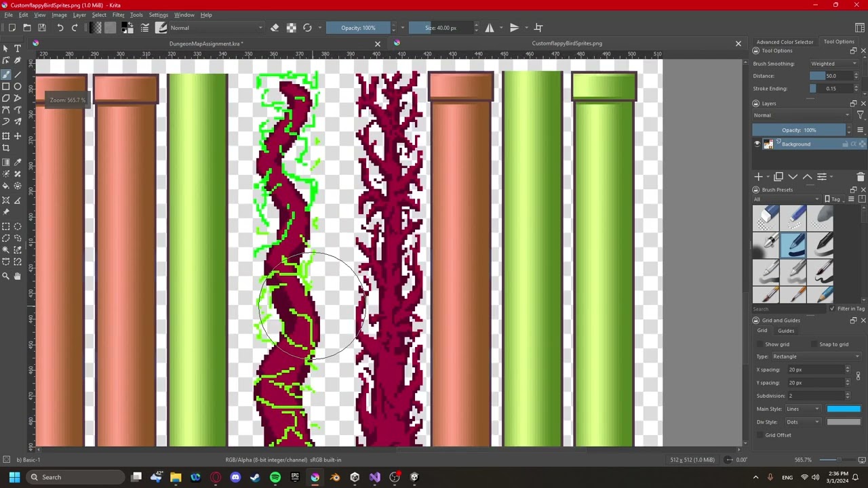The image size is (868, 488).
Task: Switch to the Guides tab
Action: coord(786,331)
